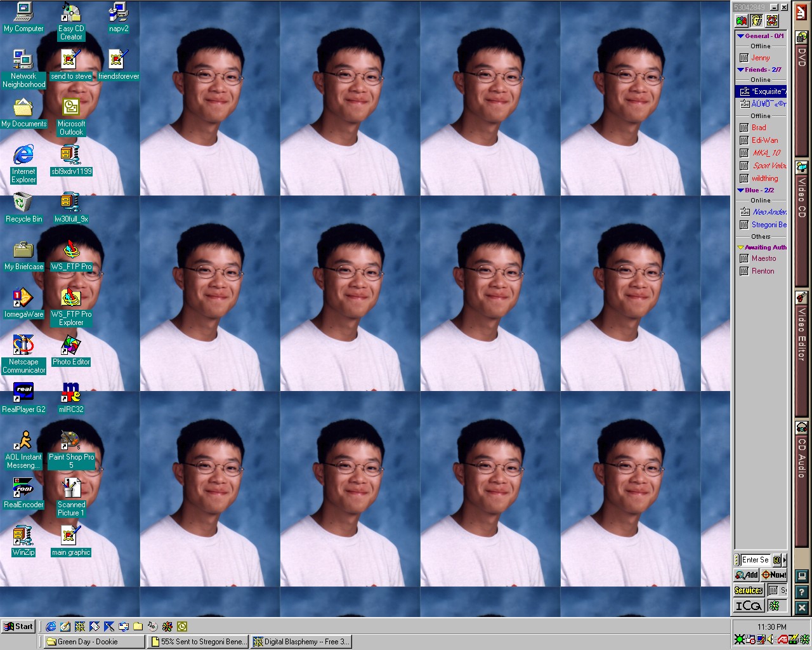The height and width of the screenshot is (650, 812).
Task: Launch WS_FTP Pro shortcut
Action: pyautogui.click(x=71, y=256)
